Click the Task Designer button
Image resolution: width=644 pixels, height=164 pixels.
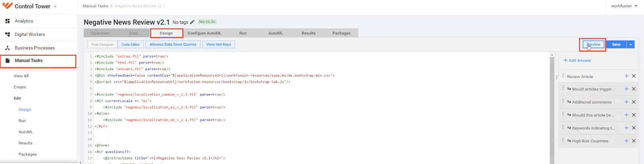tap(102, 44)
